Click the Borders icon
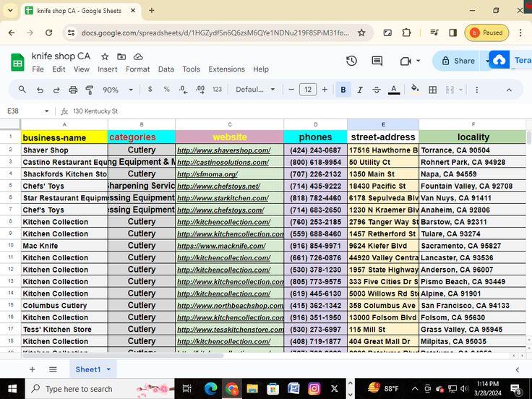This screenshot has height=399, width=532. [x=432, y=90]
